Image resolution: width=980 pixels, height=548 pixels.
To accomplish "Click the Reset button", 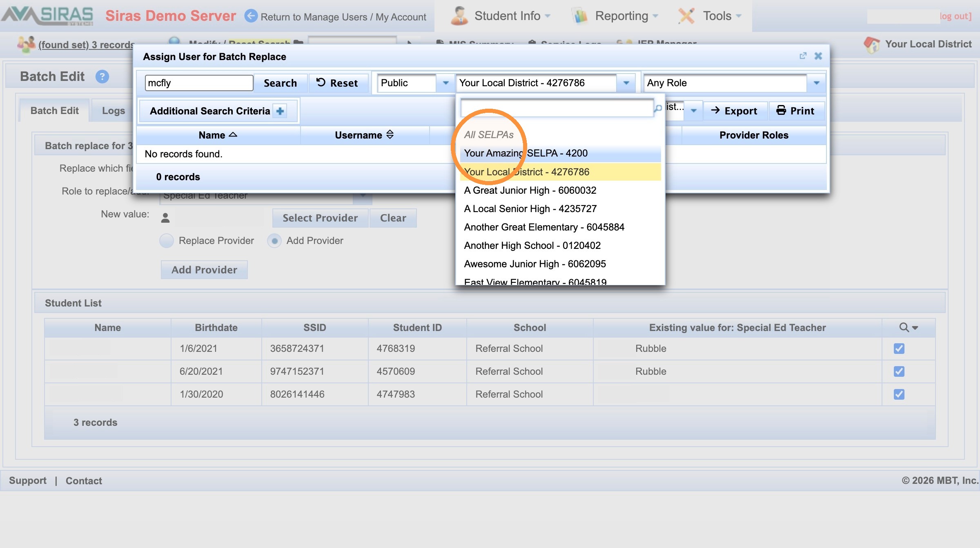I will [338, 83].
